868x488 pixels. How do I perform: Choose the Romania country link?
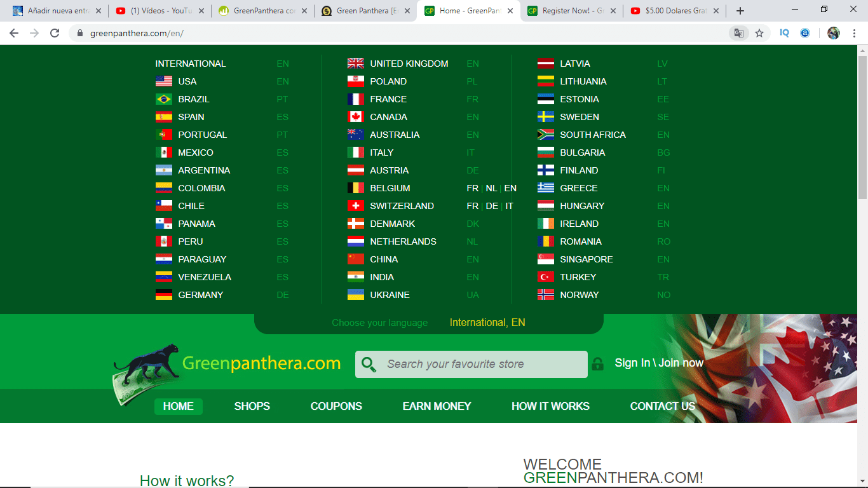click(581, 241)
